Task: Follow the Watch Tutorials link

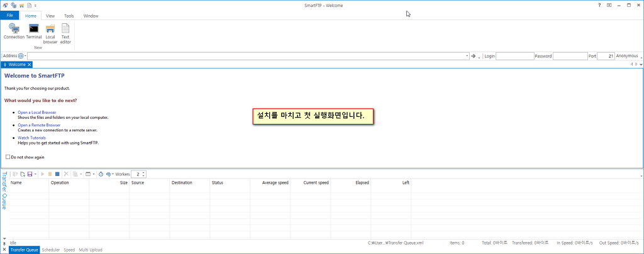Action: 31,138
